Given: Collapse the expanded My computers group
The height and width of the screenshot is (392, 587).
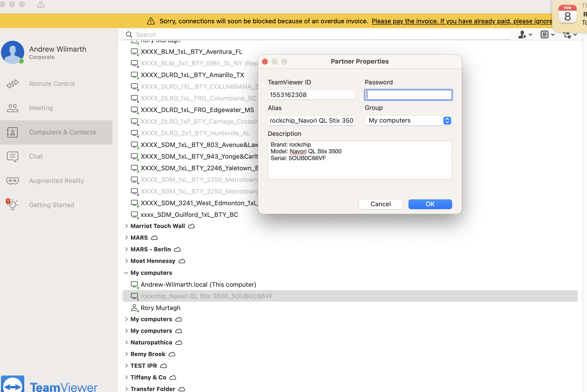Looking at the screenshot, I should 126,273.
